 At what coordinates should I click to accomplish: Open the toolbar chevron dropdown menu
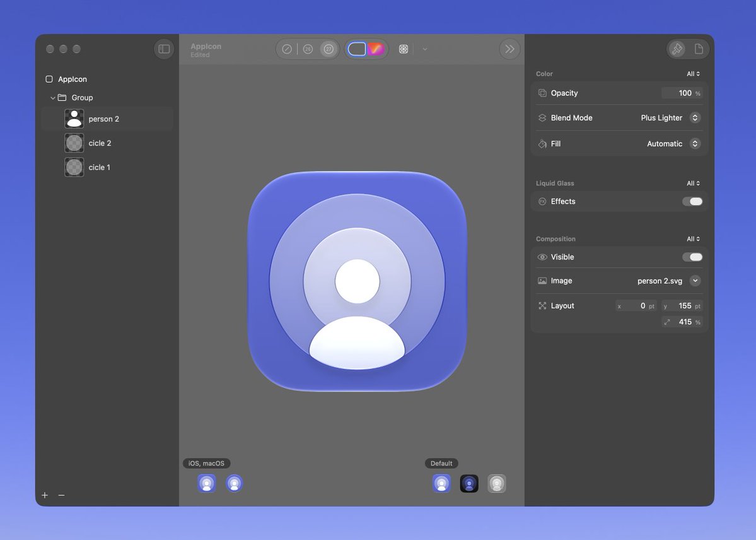[x=425, y=49]
